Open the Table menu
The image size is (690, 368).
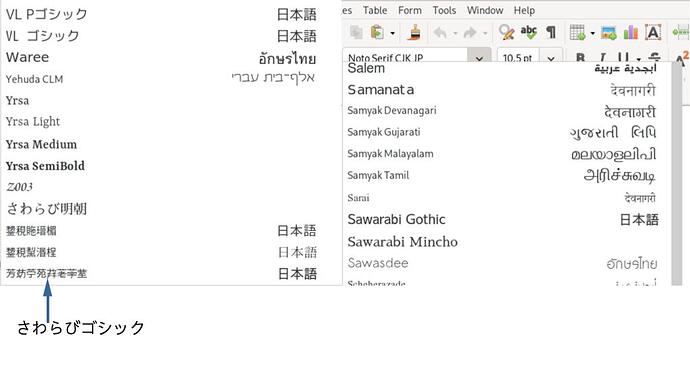coord(375,10)
